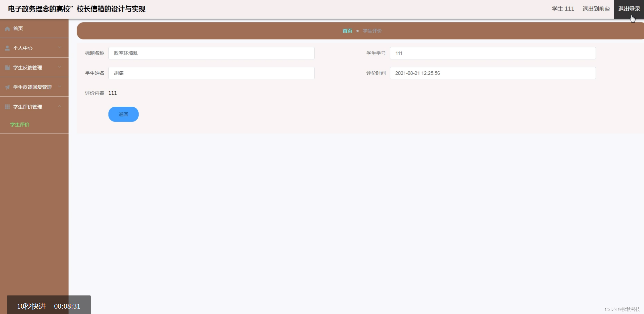Expand the 学生反馈管理 chevron
The height and width of the screenshot is (314, 644).
click(x=60, y=67)
